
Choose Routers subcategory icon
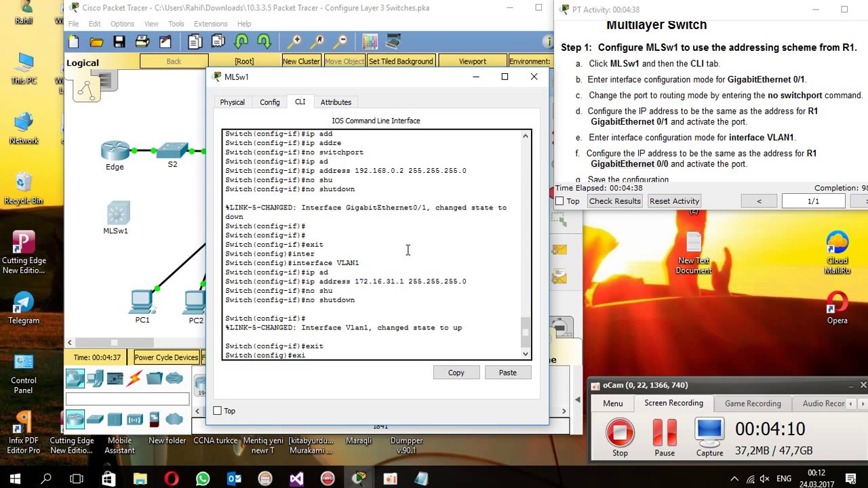(x=75, y=419)
